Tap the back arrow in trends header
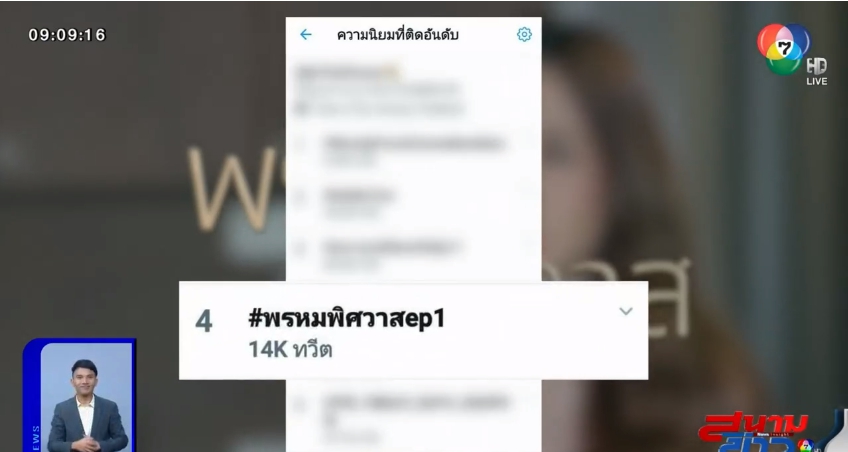Screen dimensions: 848x452 pos(306,35)
